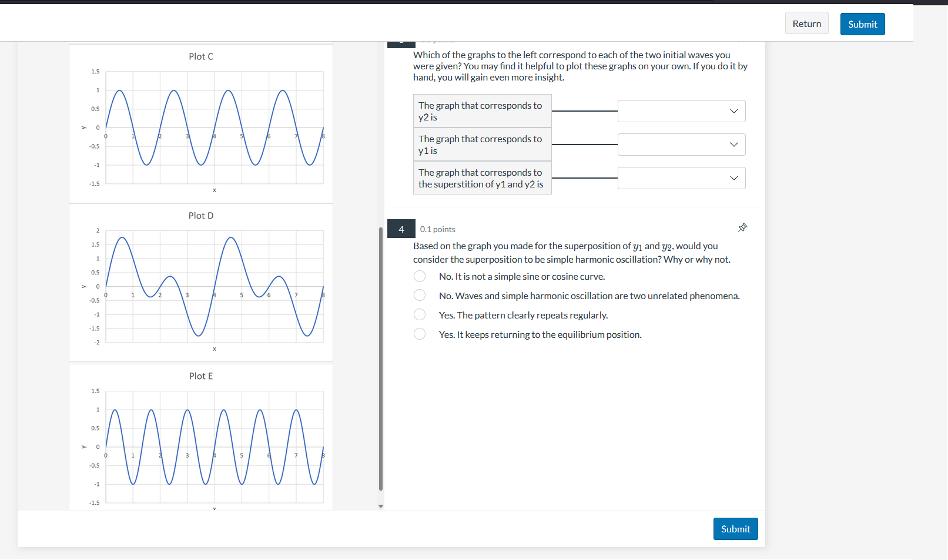The image size is (948, 560).
Task: Select "Yes. The pattern clearly repeats regularly"
Action: (x=419, y=314)
